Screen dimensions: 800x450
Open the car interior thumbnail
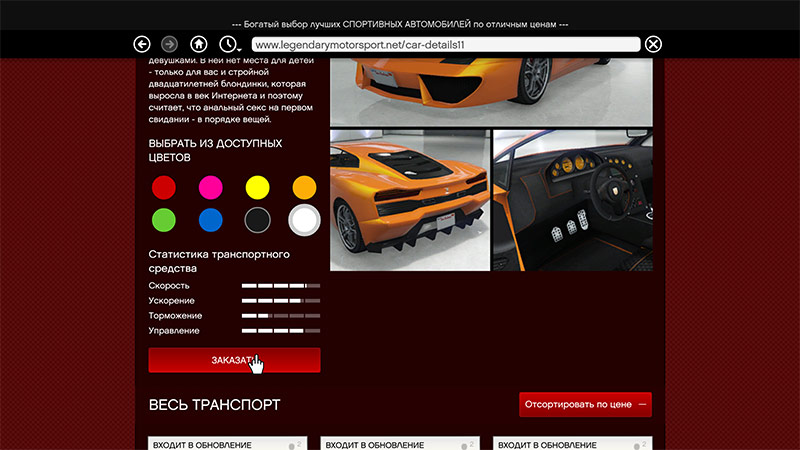[573, 200]
